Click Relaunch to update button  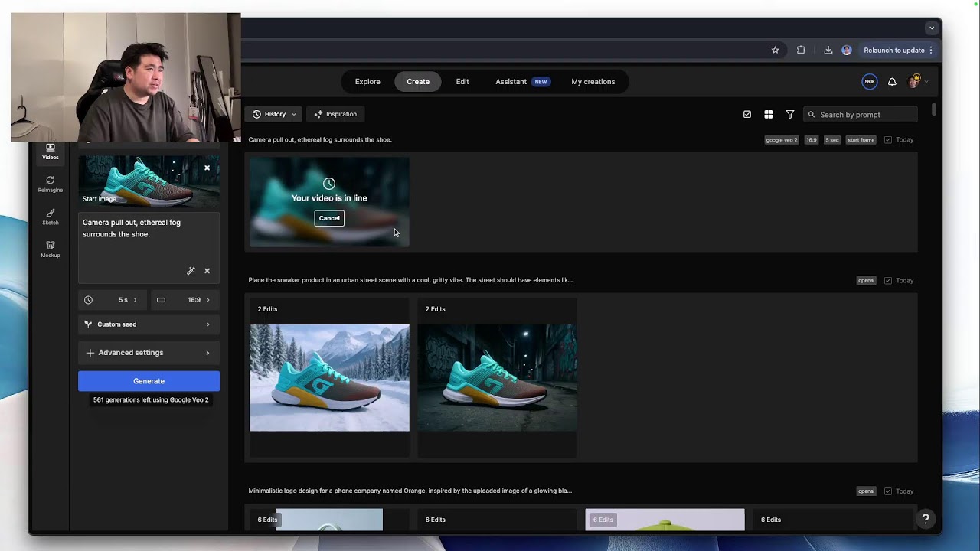pos(894,51)
